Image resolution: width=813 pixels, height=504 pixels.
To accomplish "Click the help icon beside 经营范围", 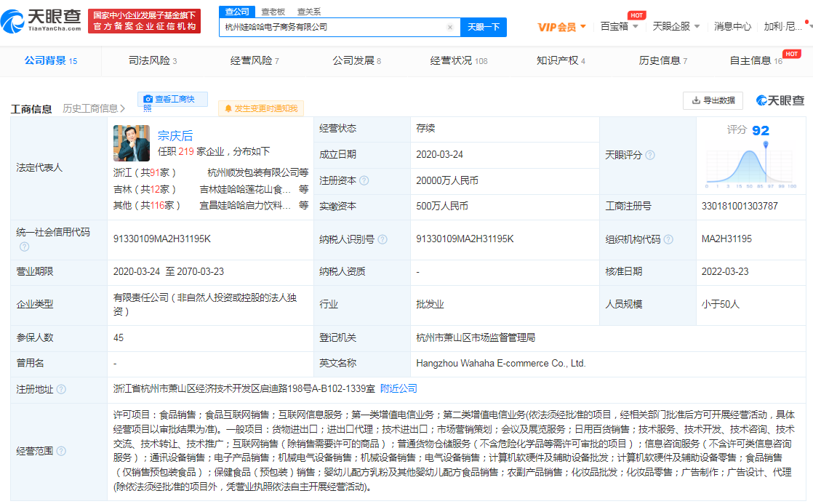I will coord(61,451).
